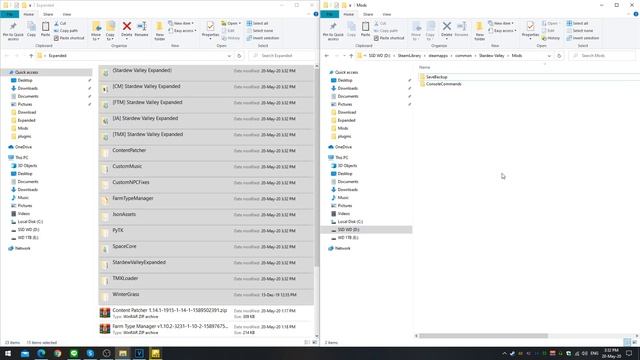Screen dimensions: 640x360
Task: Open the New item dropdown in the Expanded window
Action: click(x=182, y=23)
